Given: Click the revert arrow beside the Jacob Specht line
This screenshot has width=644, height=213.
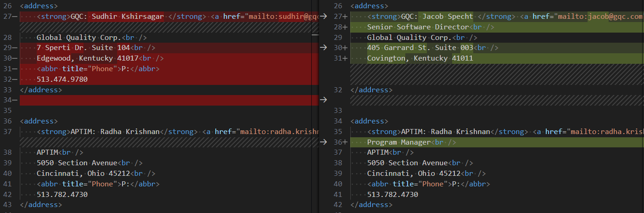Looking at the screenshot, I should (x=324, y=17).
